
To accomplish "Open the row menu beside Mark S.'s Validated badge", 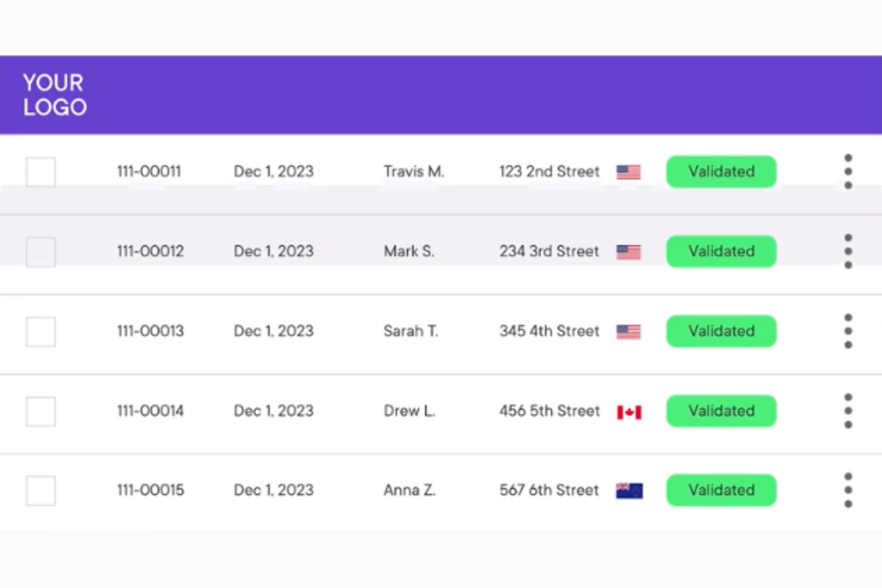I will pyautogui.click(x=849, y=251).
